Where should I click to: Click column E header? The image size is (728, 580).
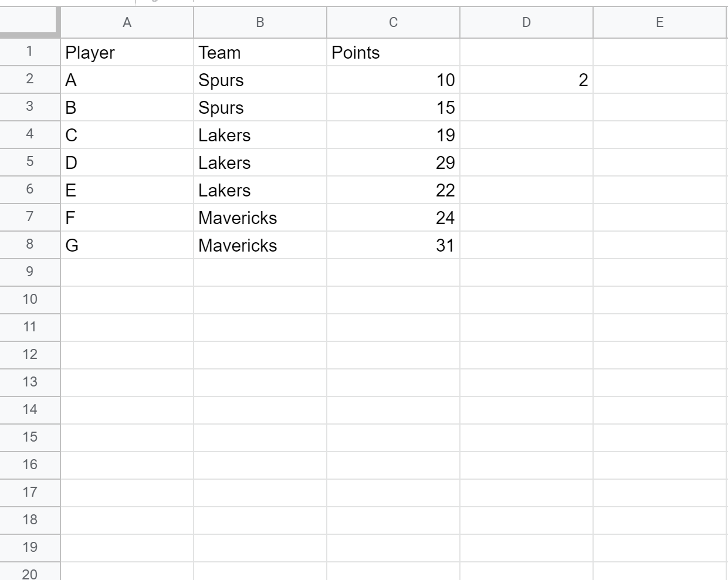[659, 23]
